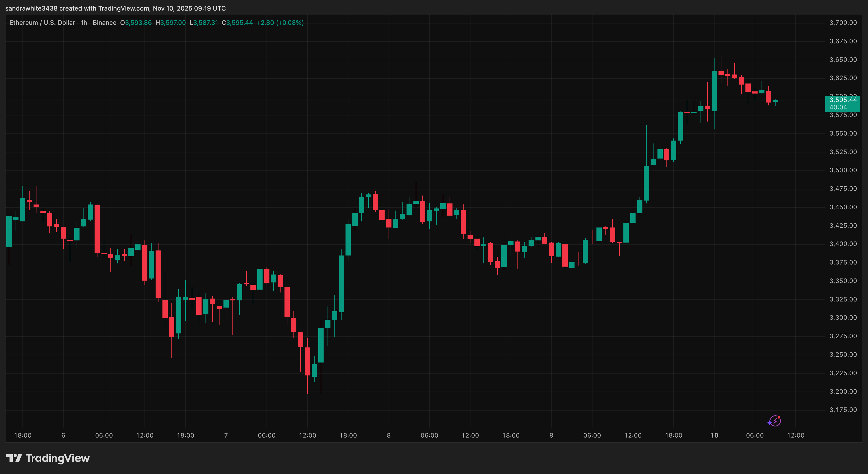Image resolution: width=868 pixels, height=474 pixels.
Task: Open the 1h timeframe selector
Action: 84,22
